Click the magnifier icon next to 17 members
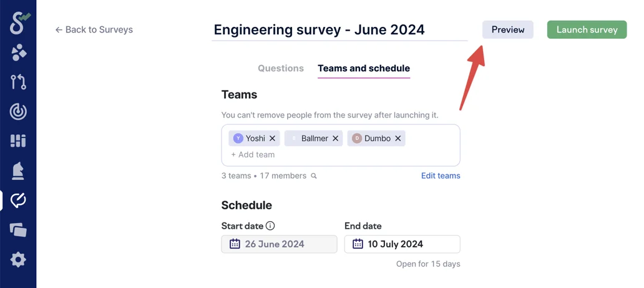Image resolution: width=644 pixels, height=288 pixels. (x=314, y=176)
